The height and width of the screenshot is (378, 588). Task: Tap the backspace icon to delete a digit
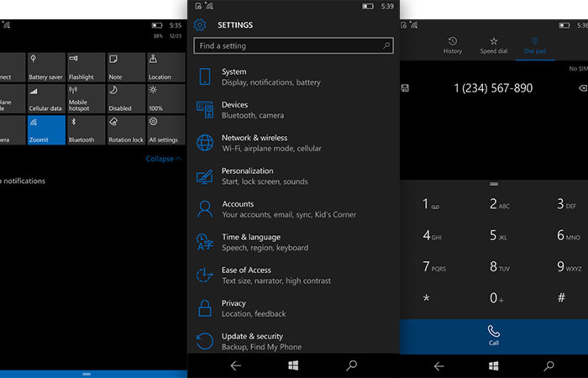(x=582, y=88)
